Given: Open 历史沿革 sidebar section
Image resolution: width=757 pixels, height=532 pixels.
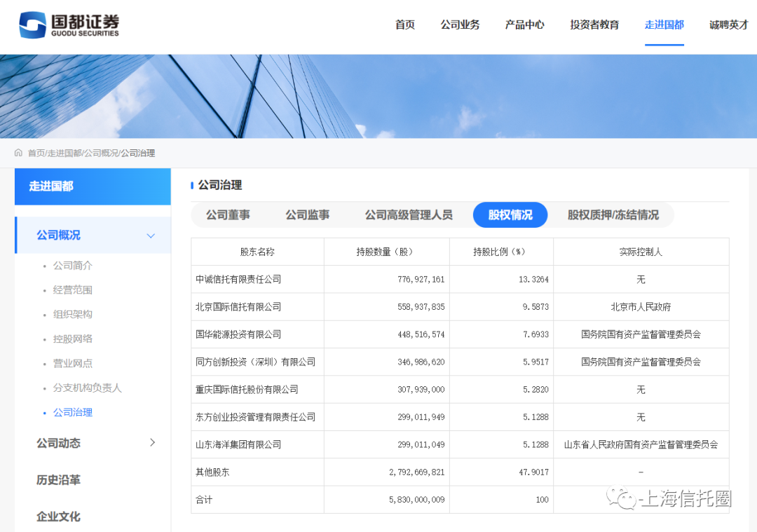Looking at the screenshot, I should coord(58,480).
